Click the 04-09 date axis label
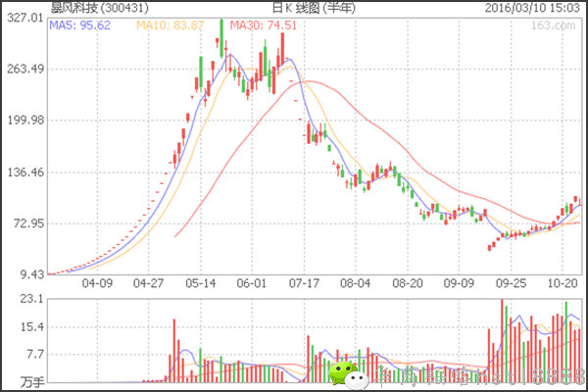Viewport: 588px width, 392px height. (97, 283)
